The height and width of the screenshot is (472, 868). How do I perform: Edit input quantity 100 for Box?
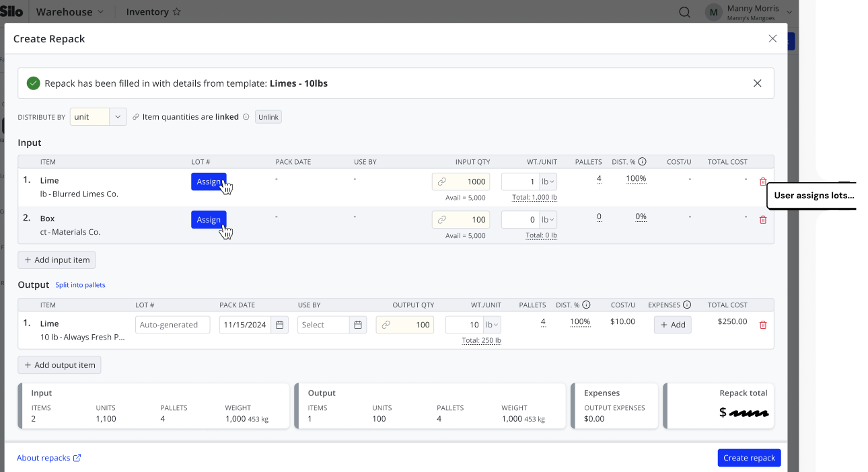pyautogui.click(x=461, y=220)
